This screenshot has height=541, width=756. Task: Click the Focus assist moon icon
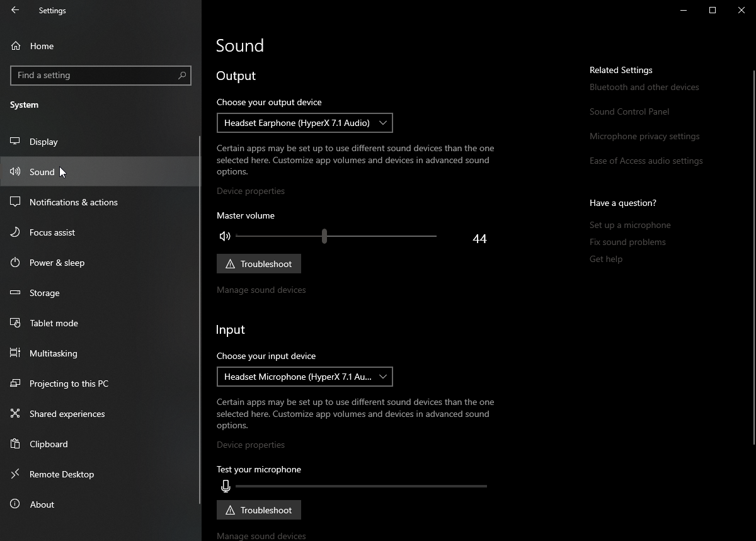pos(14,232)
